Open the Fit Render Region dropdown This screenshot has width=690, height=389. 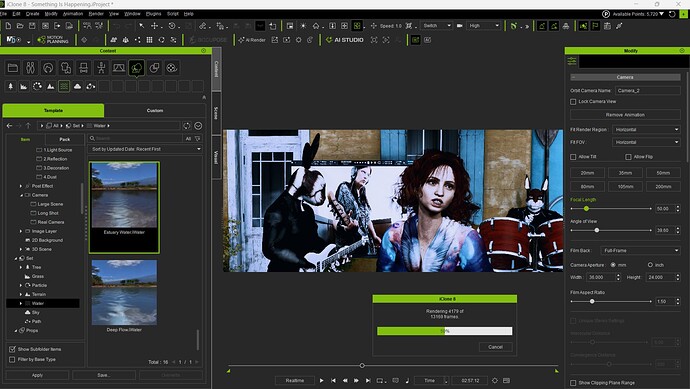(x=646, y=130)
